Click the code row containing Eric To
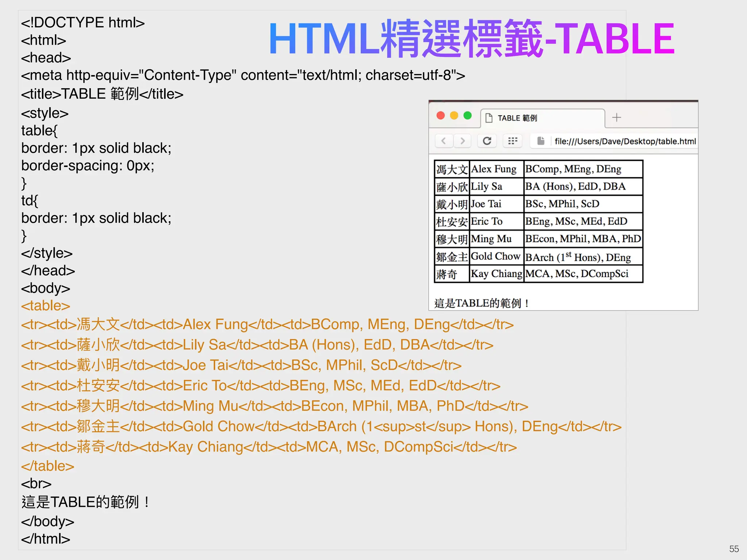This screenshot has height=560, width=747. point(260,386)
